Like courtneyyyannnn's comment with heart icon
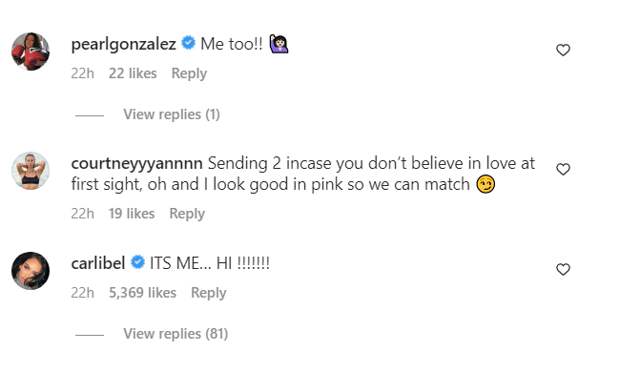The image size is (620, 372). pos(563,169)
